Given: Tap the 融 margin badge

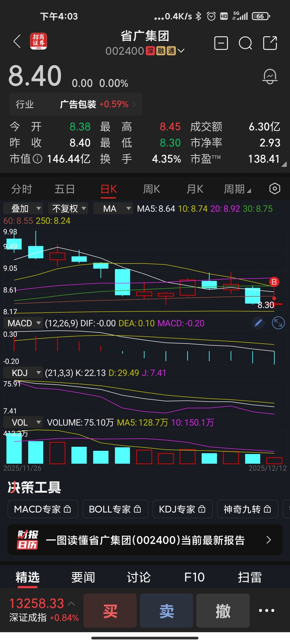Looking at the screenshot, I should [x=161, y=51].
